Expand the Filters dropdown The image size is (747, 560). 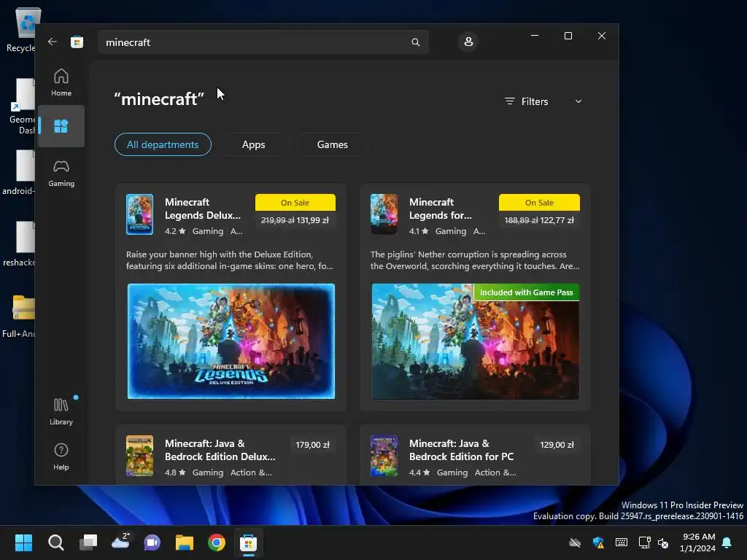click(543, 101)
